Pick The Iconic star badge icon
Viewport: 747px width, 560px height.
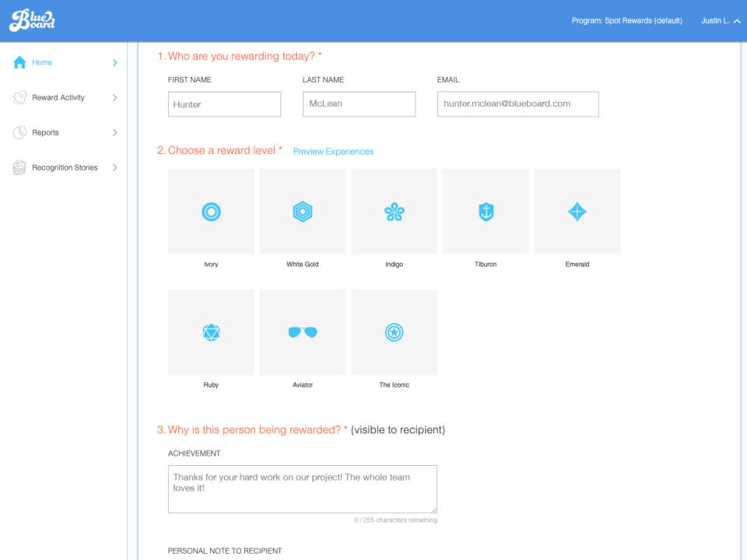pos(394,332)
